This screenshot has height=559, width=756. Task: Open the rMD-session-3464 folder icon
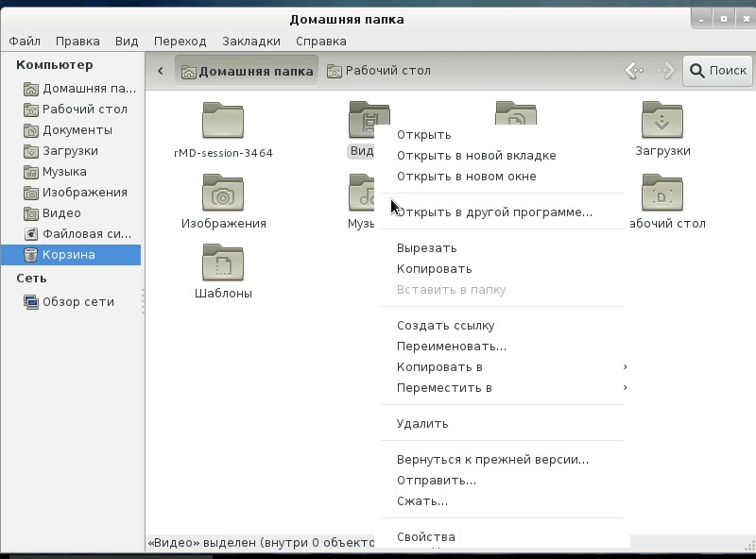click(223, 120)
